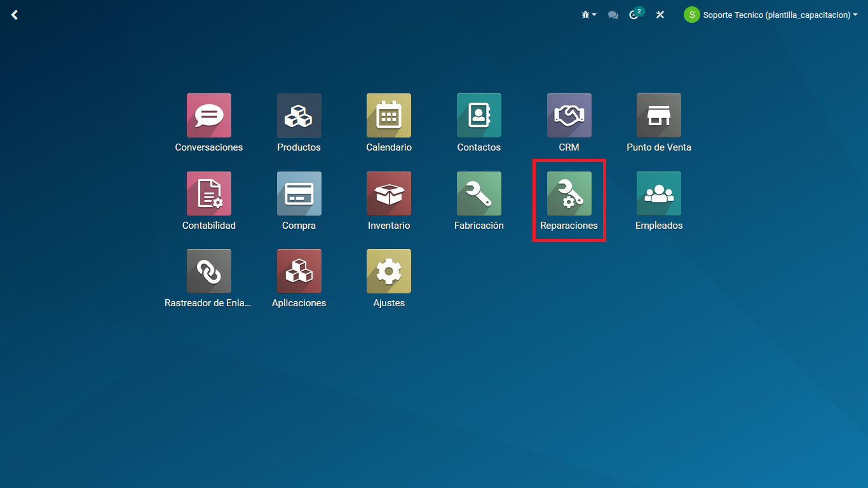The image size is (868, 488).
Task: Open the Contabilidad app
Action: pos(208,194)
